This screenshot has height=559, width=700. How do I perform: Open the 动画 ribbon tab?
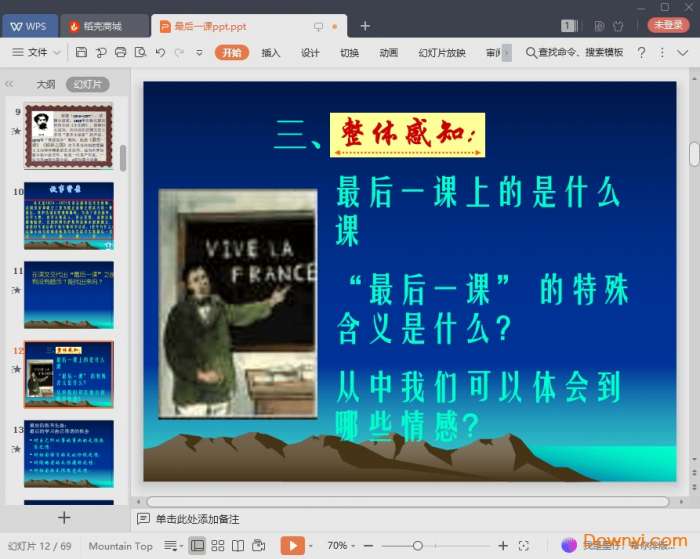[x=389, y=52]
